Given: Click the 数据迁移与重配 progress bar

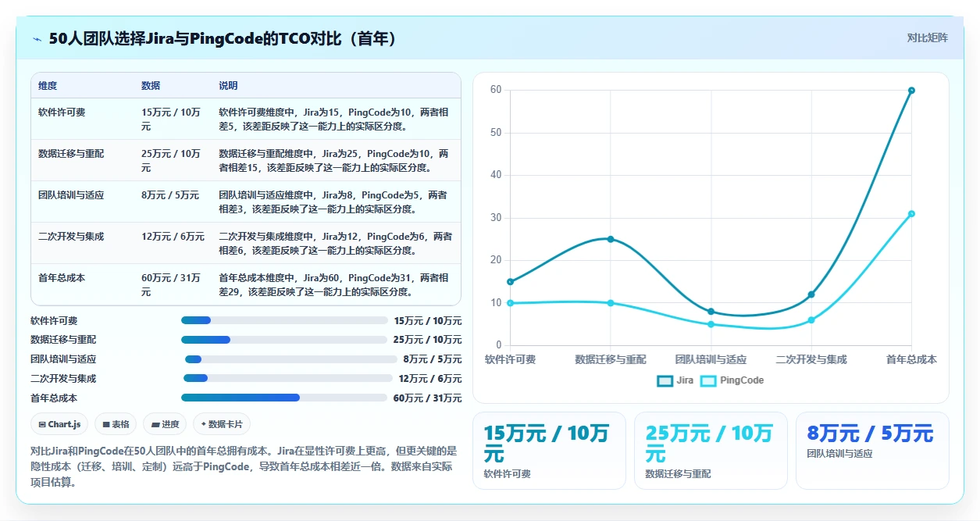Looking at the screenshot, I should click(x=284, y=340).
